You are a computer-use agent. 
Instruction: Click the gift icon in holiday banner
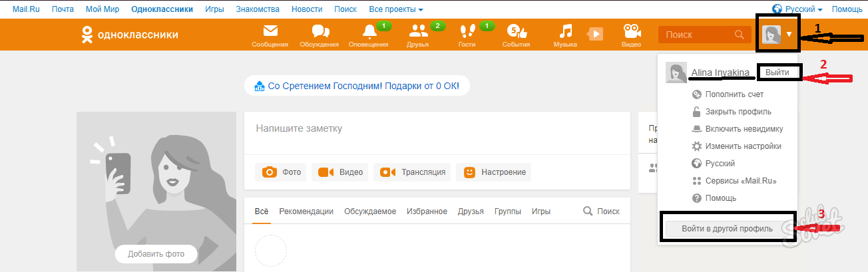coord(259,86)
